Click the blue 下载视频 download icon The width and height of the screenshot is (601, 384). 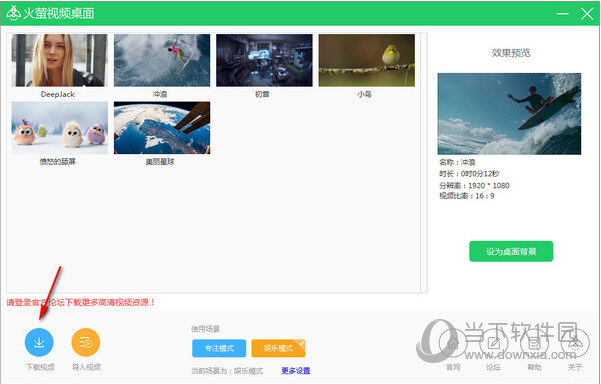pyautogui.click(x=39, y=342)
